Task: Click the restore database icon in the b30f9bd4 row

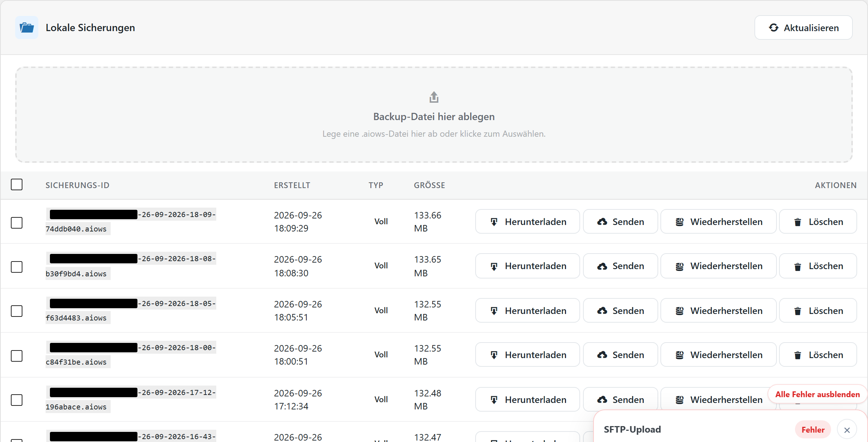Action: (680, 266)
